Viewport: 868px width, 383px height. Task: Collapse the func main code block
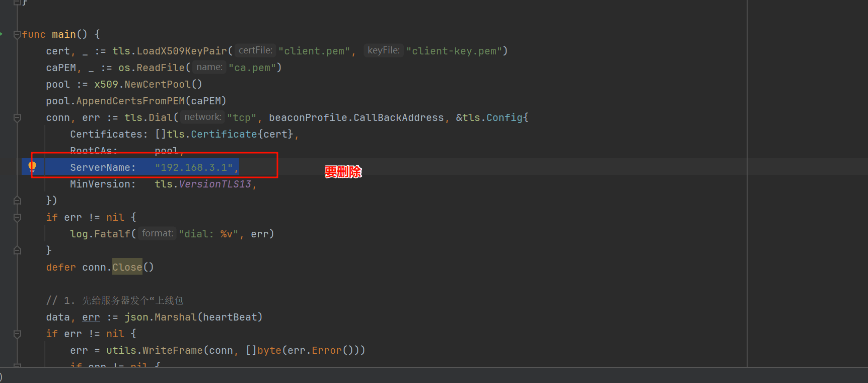17,35
